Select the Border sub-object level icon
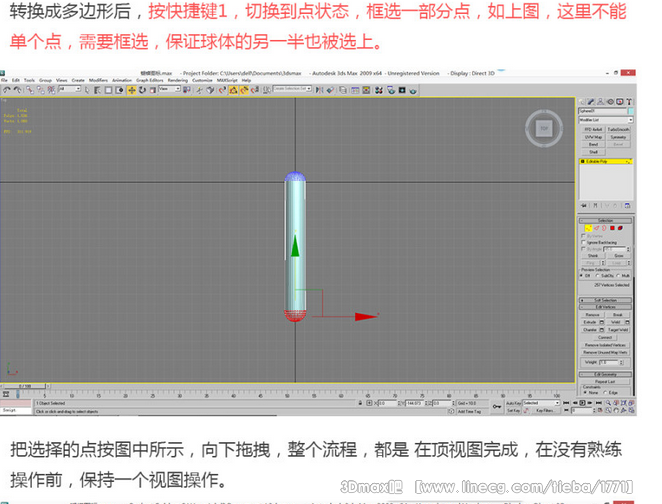This screenshot has height=504, width=662. coord(604,228)
